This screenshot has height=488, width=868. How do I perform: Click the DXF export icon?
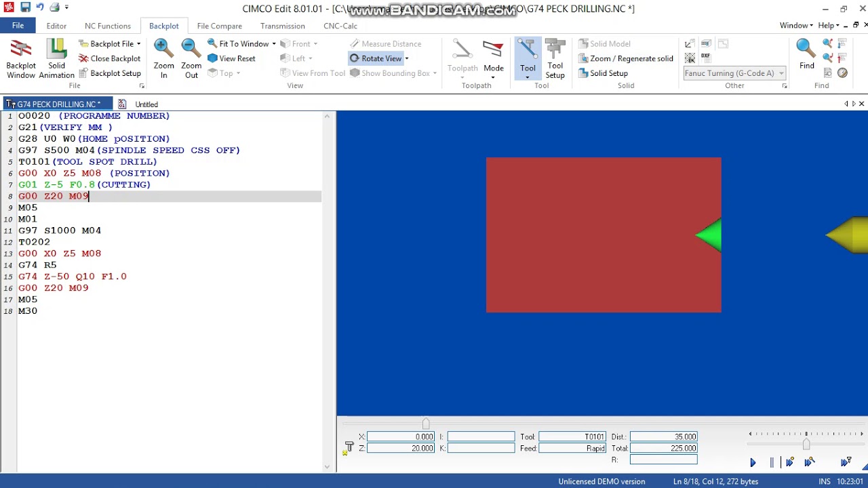[x=706, y=57]
